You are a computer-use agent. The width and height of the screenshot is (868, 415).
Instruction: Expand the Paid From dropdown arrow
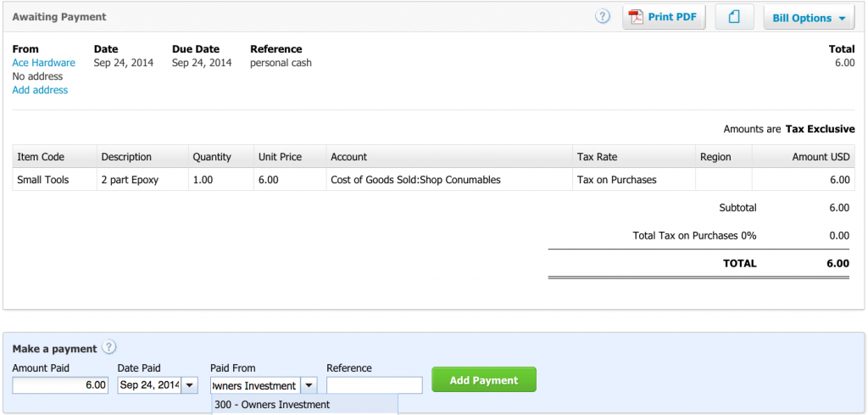click(x=309, y=385)
